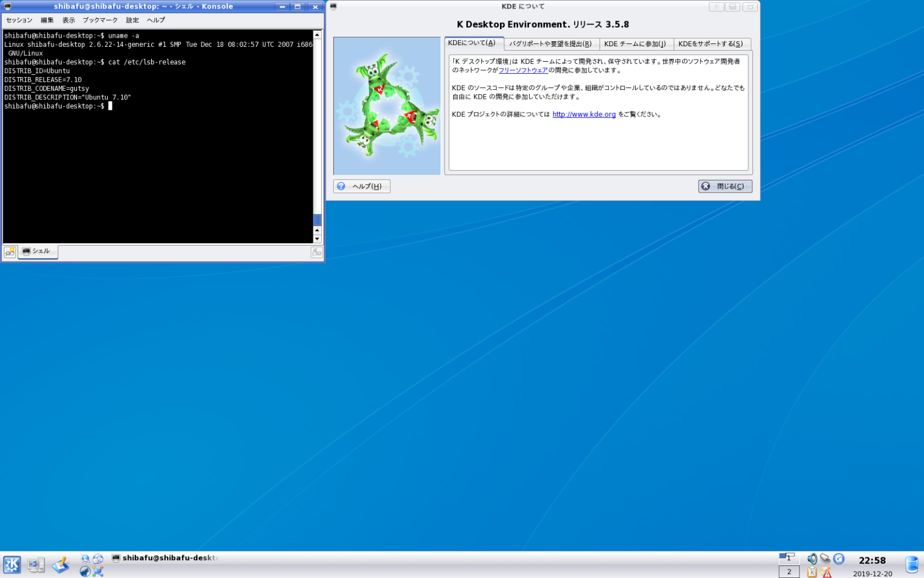Switch to virtual desktop 1 in pager
This screenshot has width=924, height=578.
point(789,558)
